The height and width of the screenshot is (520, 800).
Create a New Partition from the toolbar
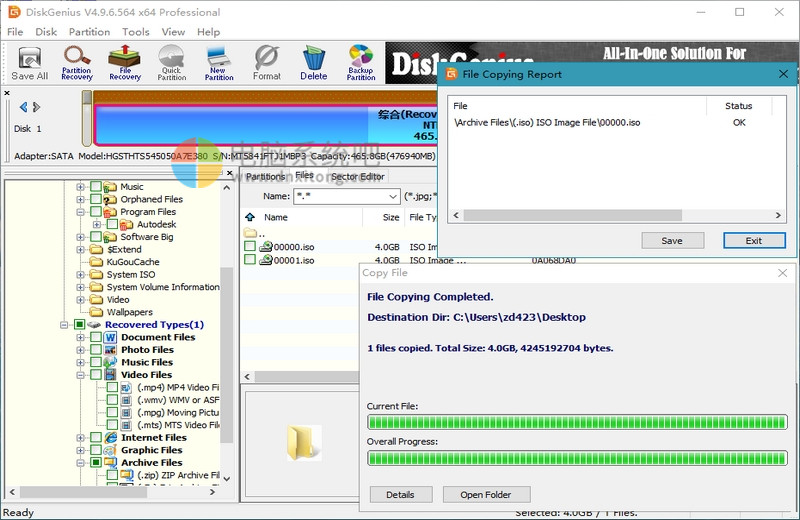(x=219, y=62)
